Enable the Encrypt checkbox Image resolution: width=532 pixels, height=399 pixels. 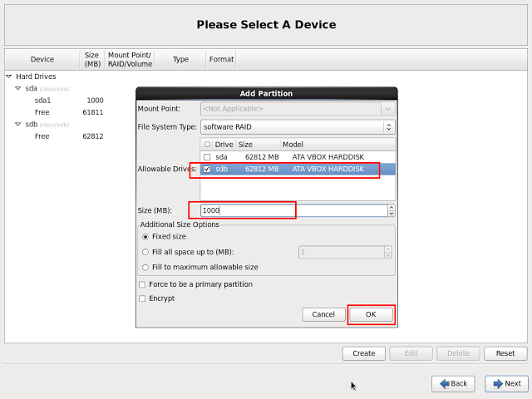point(142,298)
